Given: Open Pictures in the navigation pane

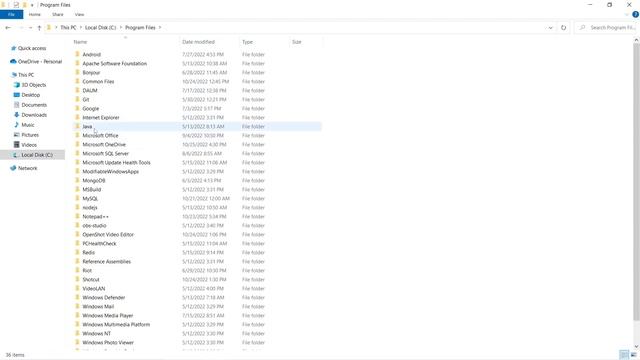Looking at the screenshot, I should coord(30,135).
